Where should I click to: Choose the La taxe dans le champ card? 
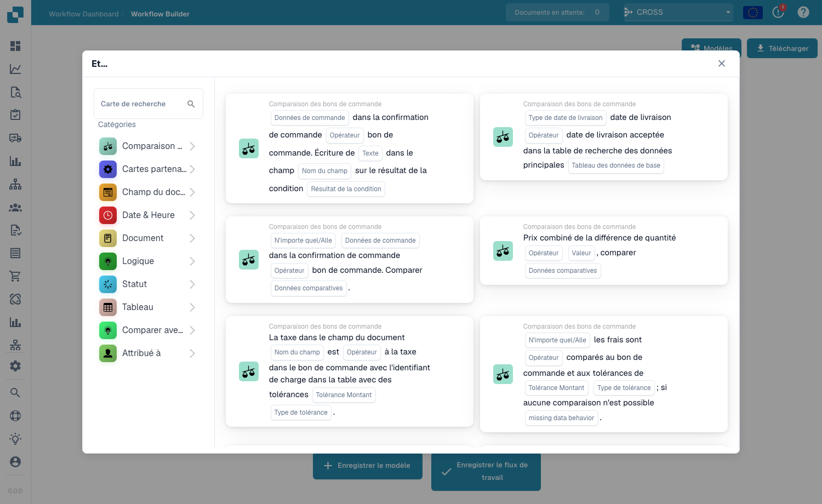coord(350,371)
